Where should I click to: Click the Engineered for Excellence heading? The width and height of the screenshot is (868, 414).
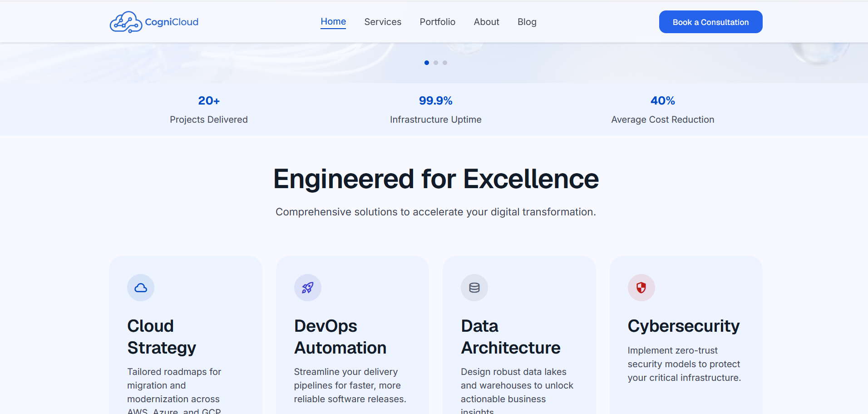pyautogui.click(x=436, y=179)
